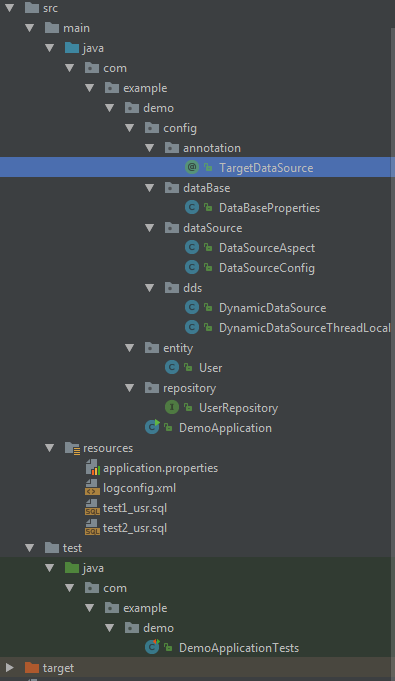The height and width of the screenshot is (681, 395).
Task: Collapse the entity package
Action: [129, 347]
